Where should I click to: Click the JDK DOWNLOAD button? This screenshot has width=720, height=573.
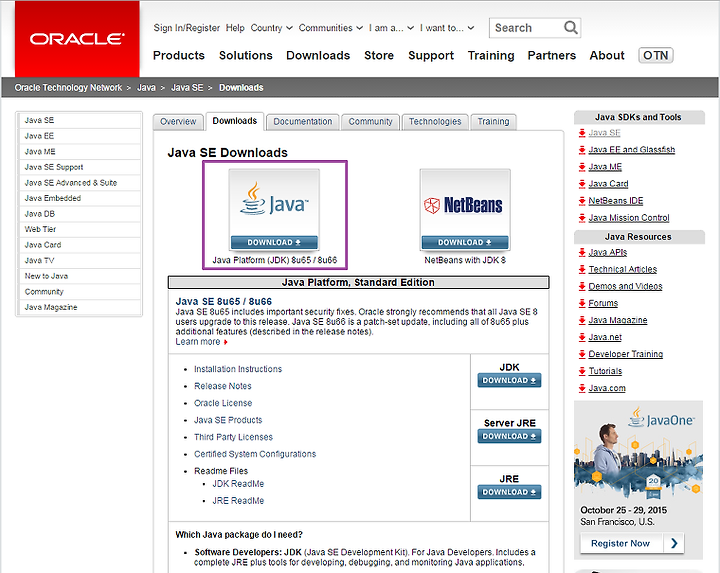[x=509, y=380]
